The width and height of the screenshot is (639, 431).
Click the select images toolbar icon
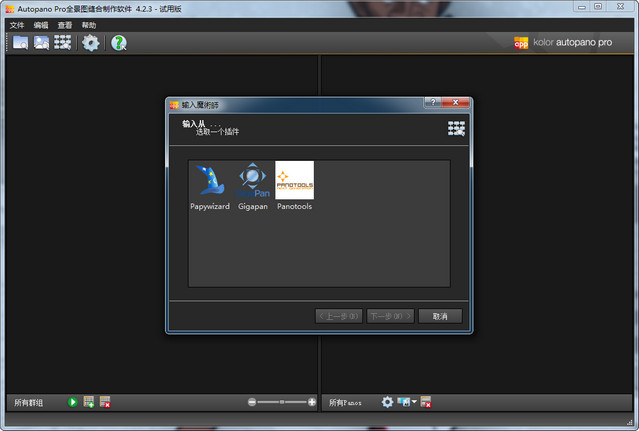41,42
